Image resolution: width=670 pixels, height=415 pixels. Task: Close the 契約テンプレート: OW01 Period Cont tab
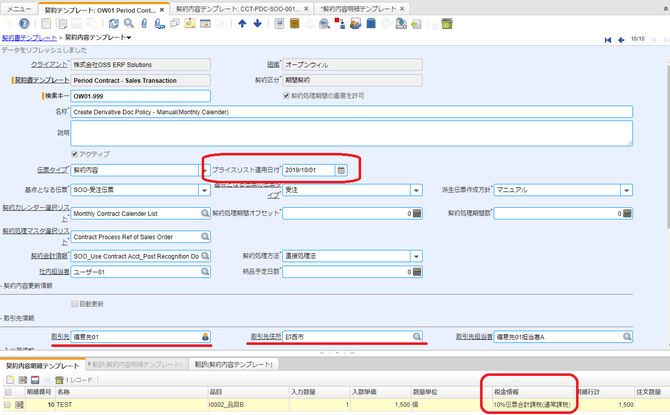(x=162, y=10)
